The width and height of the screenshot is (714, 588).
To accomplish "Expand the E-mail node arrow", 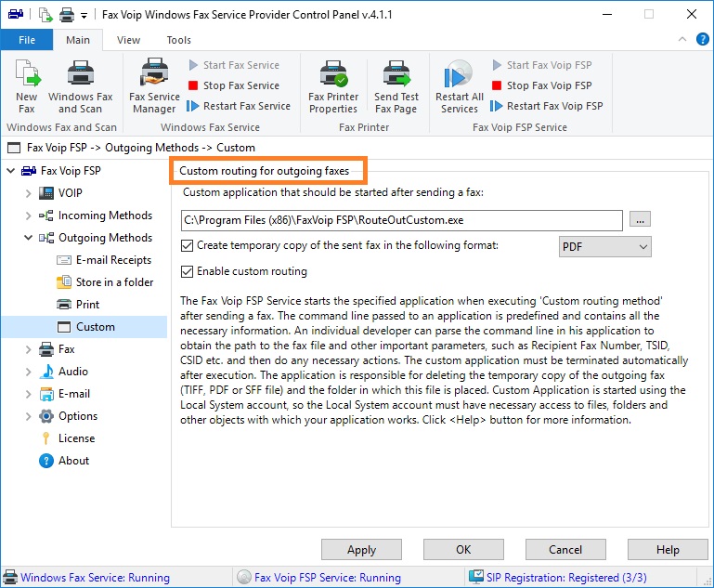I will tap(28, 394).
